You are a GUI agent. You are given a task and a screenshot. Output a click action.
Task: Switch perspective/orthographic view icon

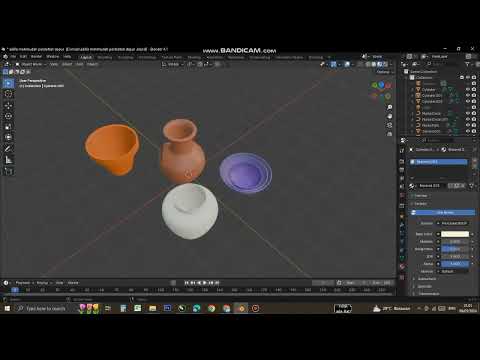[x=389, y=134]
